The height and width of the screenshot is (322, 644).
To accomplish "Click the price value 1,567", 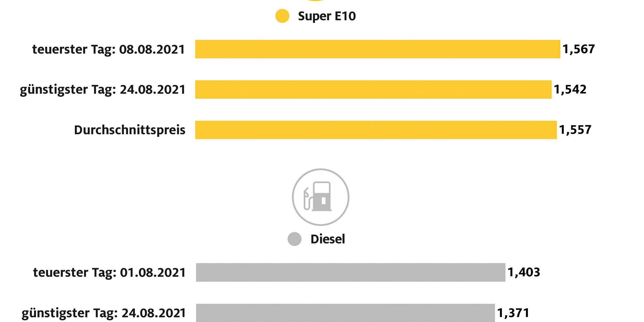I will [579, 49].
